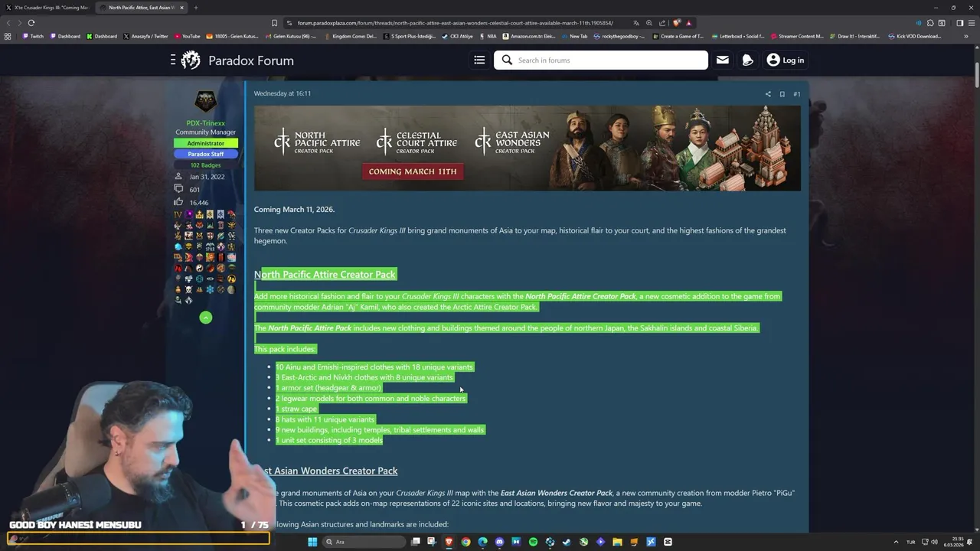The height and width of the screenshot is (551, 980).
Task: Open the browser main menu
Action: tap(971, 23)
